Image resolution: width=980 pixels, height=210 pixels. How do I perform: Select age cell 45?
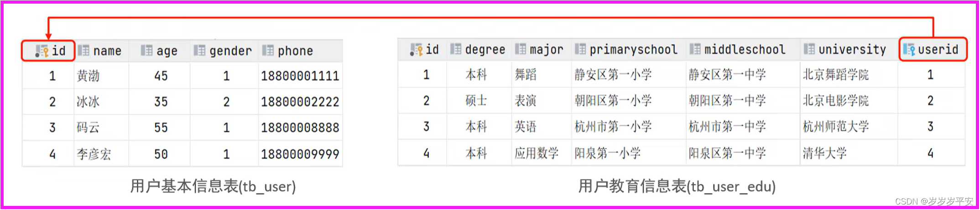(161, 76)
